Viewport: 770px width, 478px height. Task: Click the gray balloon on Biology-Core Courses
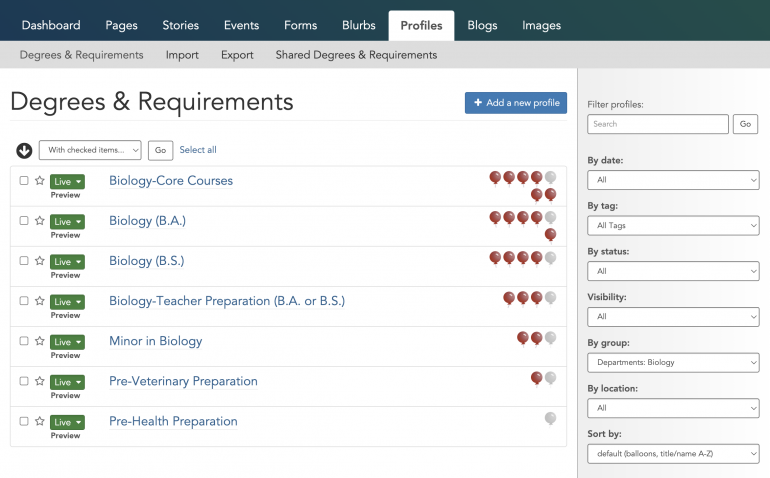(x=550, y=177)
